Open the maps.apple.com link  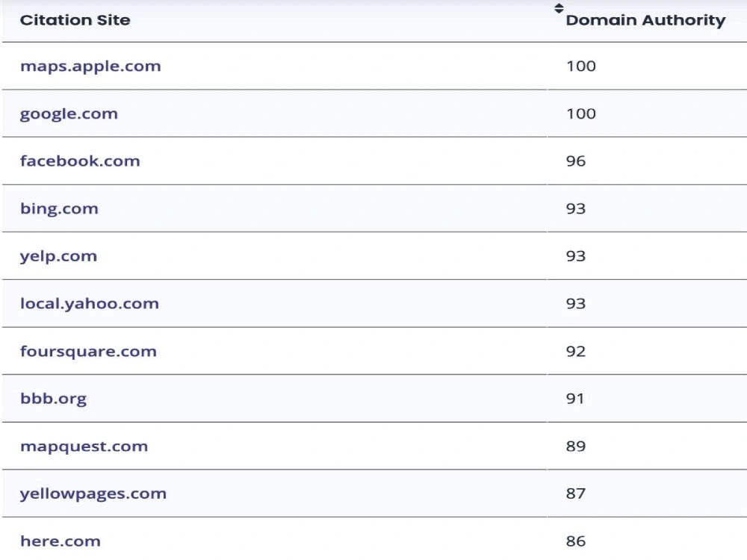[90, 66]
